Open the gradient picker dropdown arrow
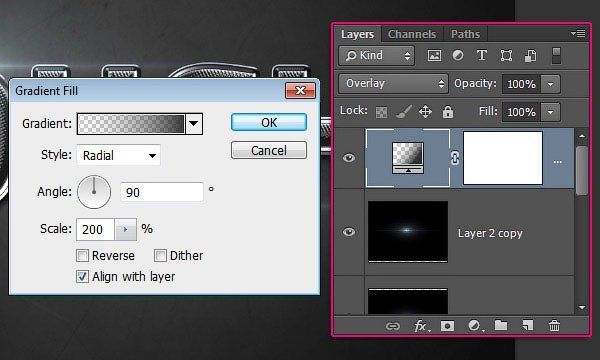Screen dimensions: 600x360 194,124
